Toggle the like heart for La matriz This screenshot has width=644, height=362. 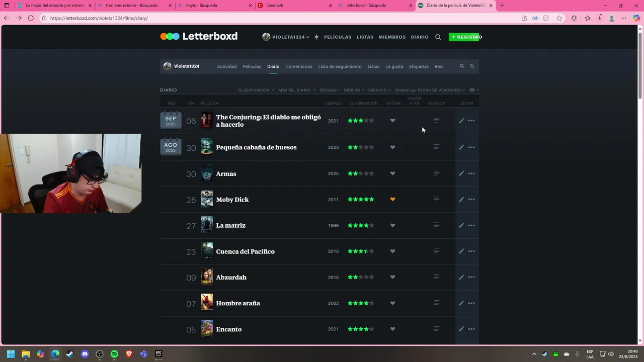(393, 225)
